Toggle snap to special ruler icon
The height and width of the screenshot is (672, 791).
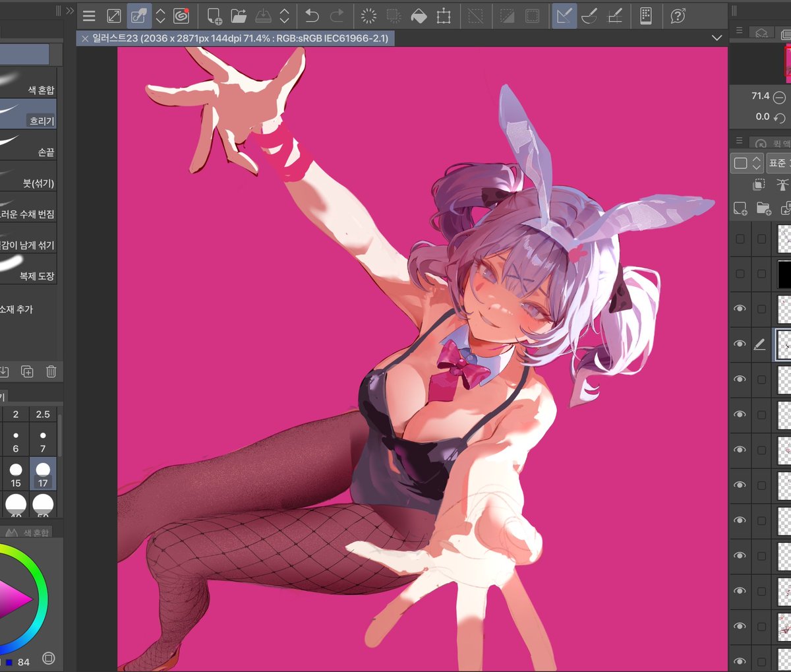click(x=589, y=16)
